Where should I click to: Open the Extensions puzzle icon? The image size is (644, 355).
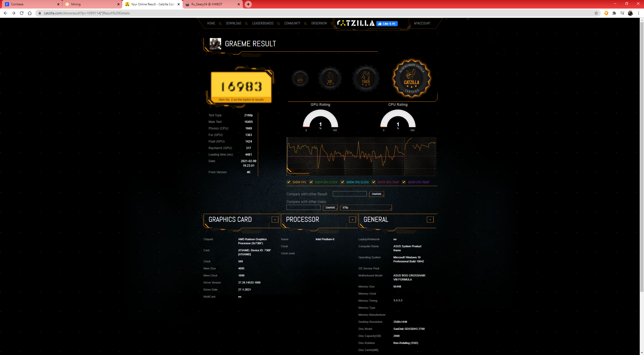[x=614, y=13]
